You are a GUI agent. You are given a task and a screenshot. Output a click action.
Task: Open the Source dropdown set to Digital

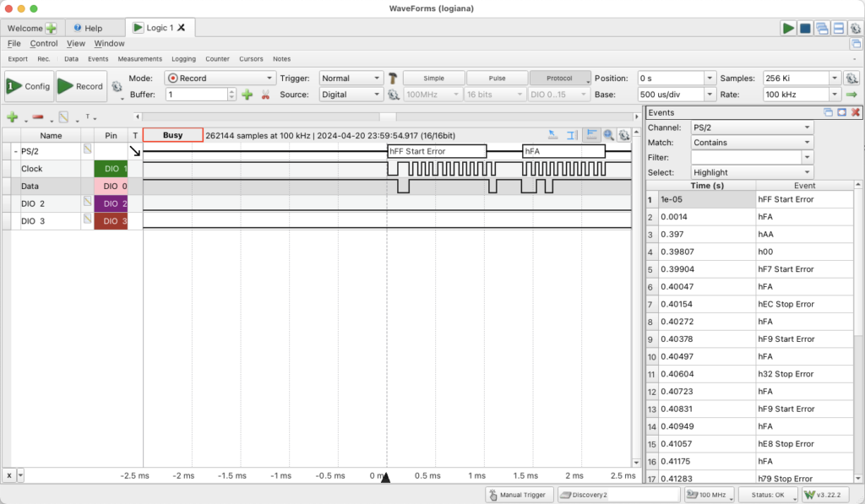point(351,95)
